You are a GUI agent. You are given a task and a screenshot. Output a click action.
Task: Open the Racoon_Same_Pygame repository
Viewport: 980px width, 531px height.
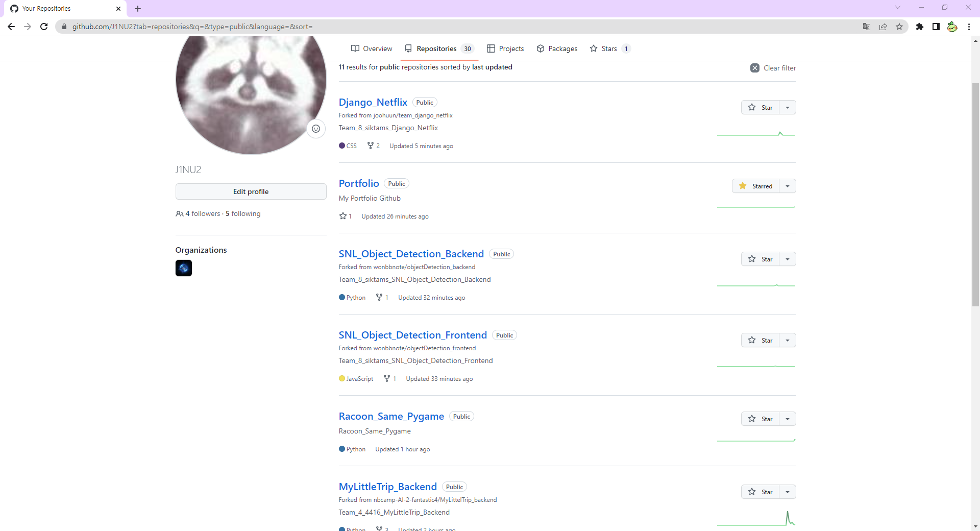[x=391, y=416]
